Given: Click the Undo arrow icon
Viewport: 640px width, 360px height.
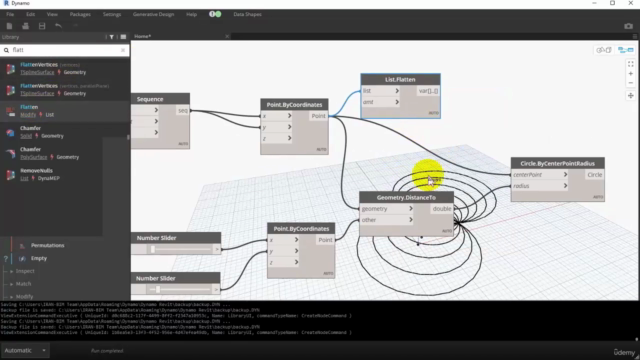Looking at the screenshot, I should tap(58, 26).
